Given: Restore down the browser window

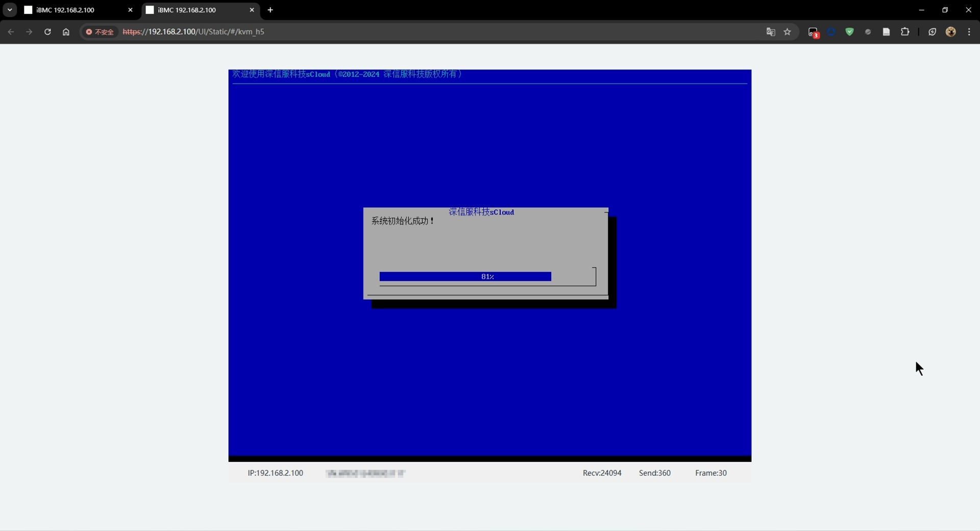Looking at the screenshot, I should click(945, 10).
